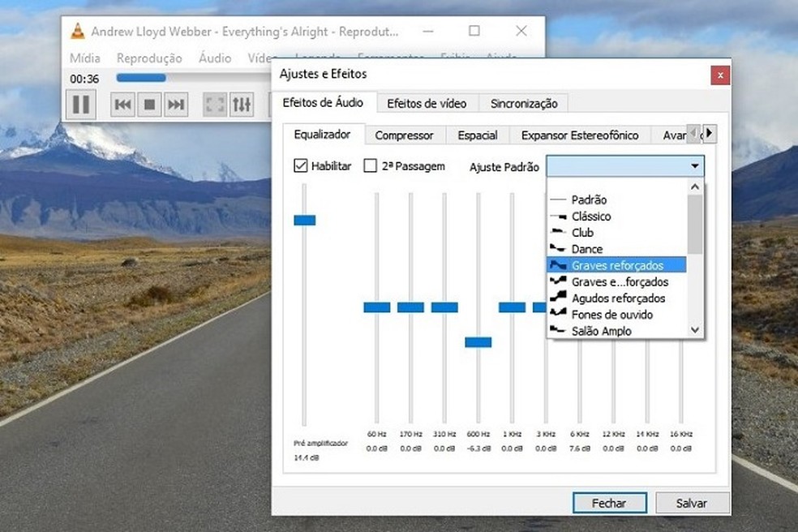Click the Fechar button
Screen dimensions: 798x532
[x=610, y=503]
